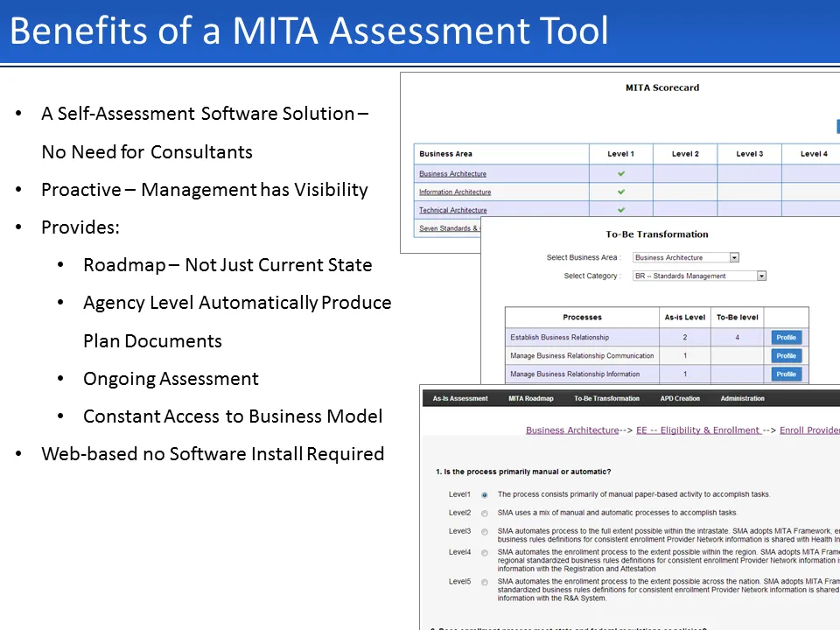
Task: Choose the Level3 radio option
Action: point(484,532)
